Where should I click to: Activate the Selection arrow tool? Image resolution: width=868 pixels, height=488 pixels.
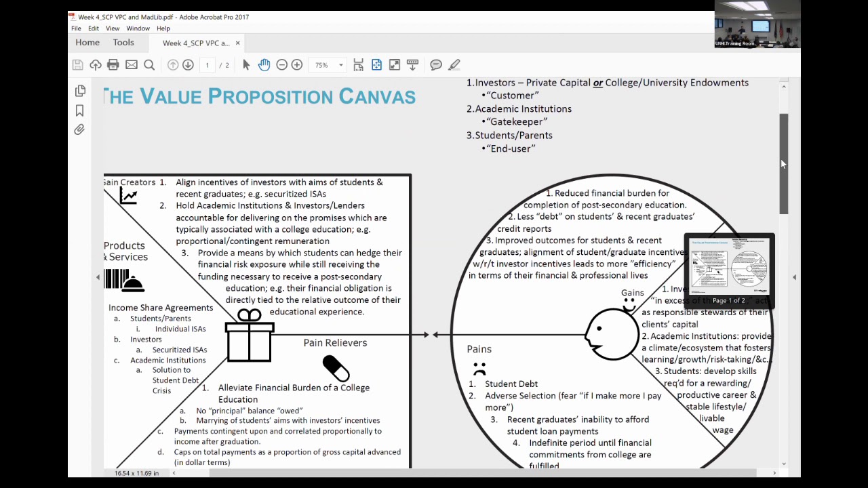(x=246, y=65)
